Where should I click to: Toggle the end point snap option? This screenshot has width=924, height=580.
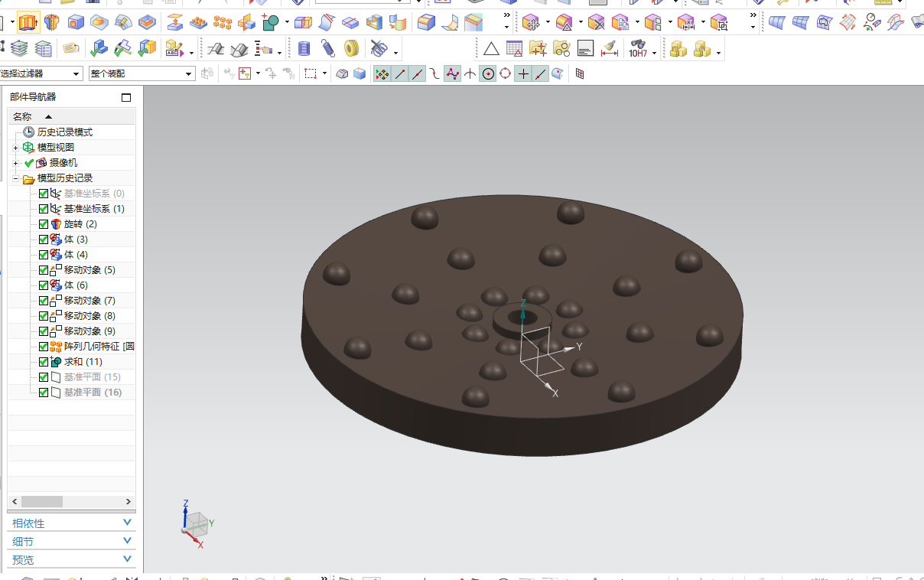coord(400,73)
